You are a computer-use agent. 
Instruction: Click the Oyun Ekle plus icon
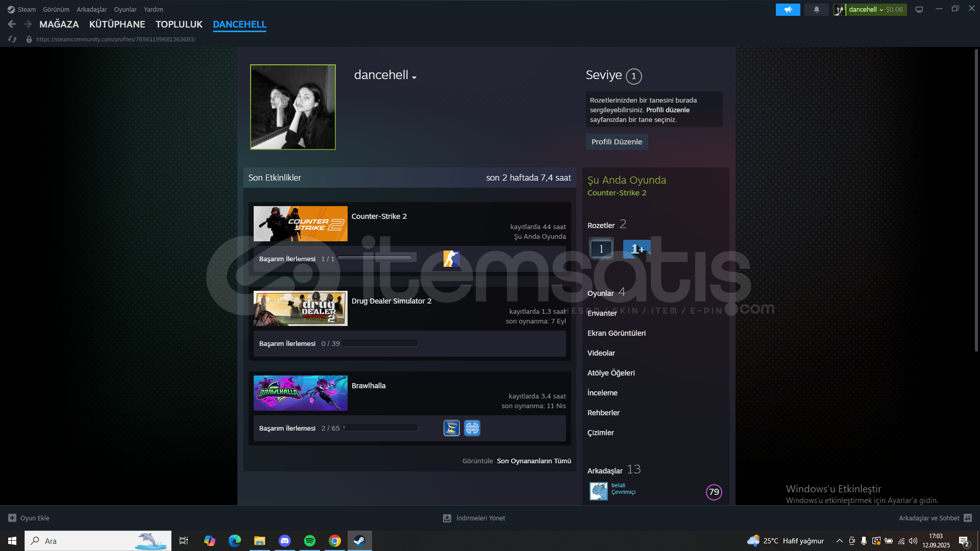(x=12, y=518)
